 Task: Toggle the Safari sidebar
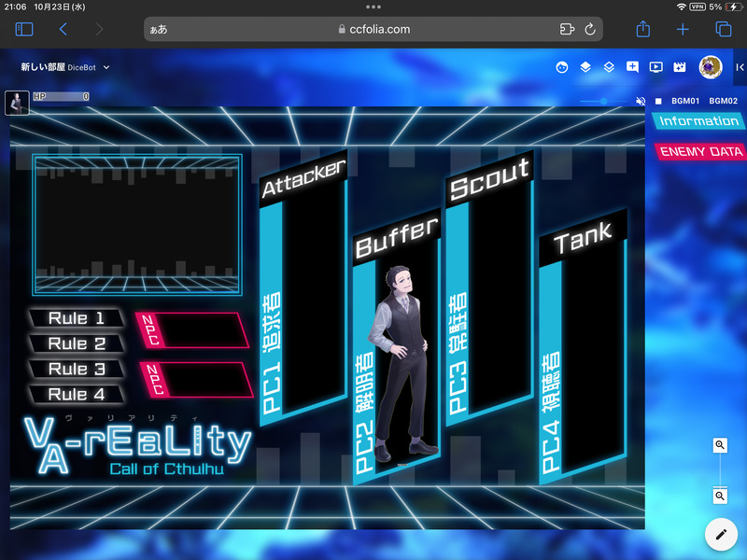24,29
